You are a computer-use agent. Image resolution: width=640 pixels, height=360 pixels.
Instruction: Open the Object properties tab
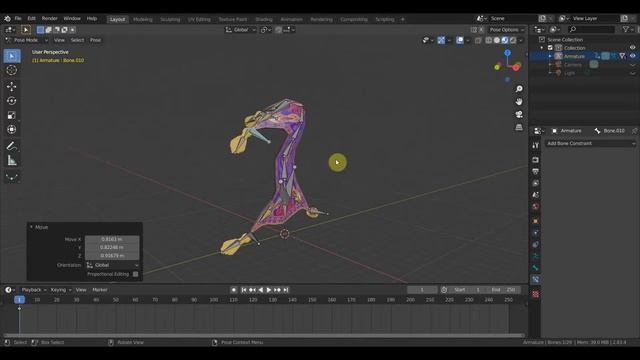click(535, 221)
